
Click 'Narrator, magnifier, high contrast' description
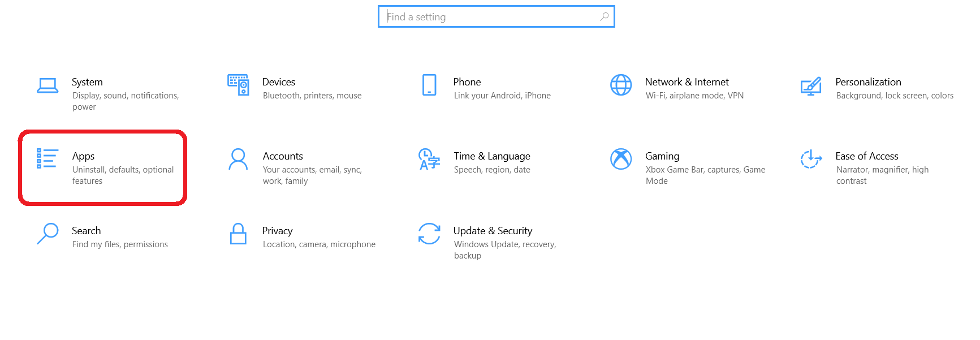click(x=882, y=175)
